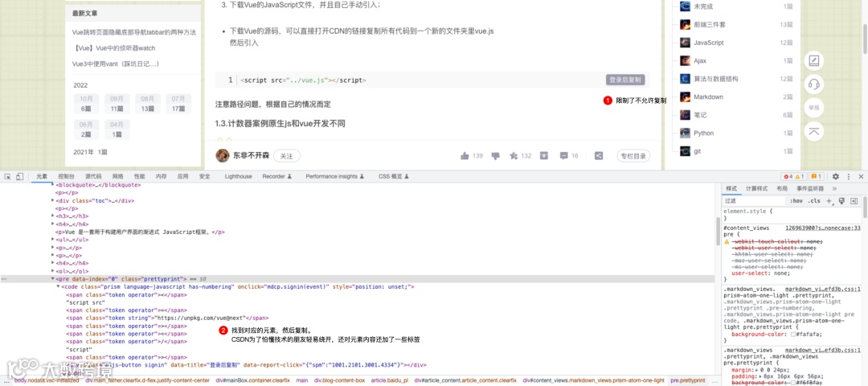Image resolution: width=868 pixels, height=386 pixels.
Task: Open the Ajax category link
Action: (x=700, y=60)
